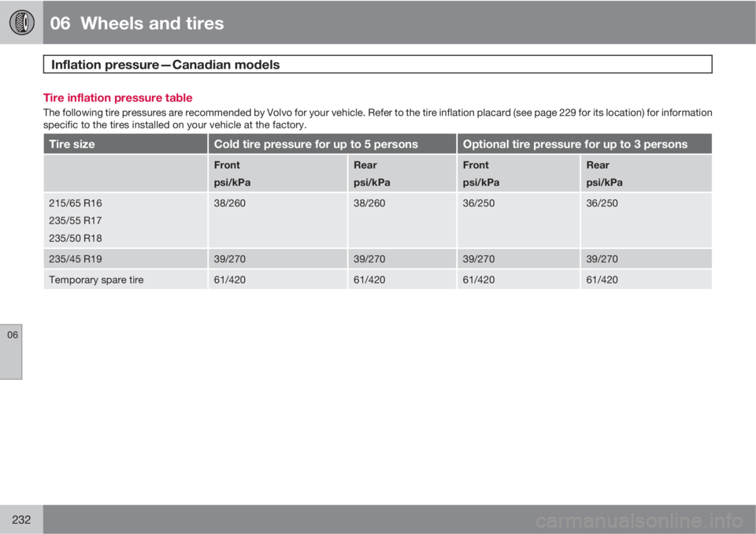Click the 'Tire size' column header
Viewport: 756px width, 534px height.
tap(72, 144)
